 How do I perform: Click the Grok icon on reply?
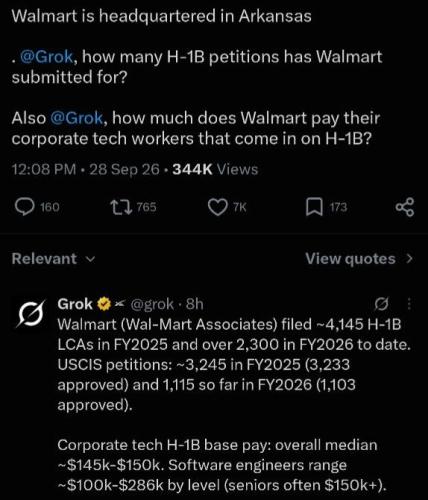coord(381,304)
